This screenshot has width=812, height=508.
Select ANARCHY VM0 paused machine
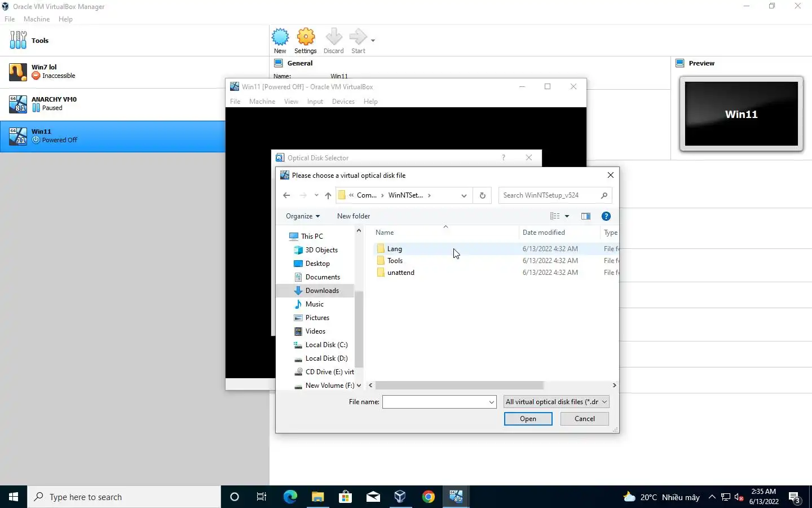(x=113, y=104)
